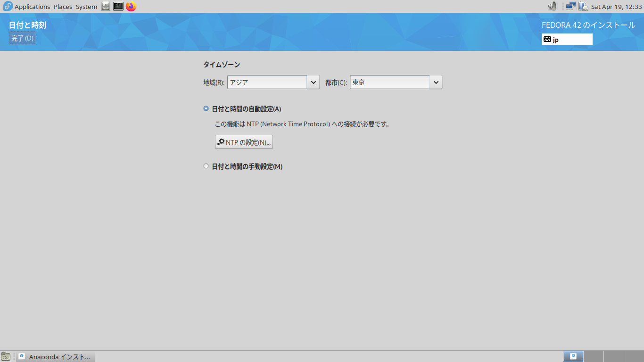The height and width of the screenshot is (362, 644).
Task: Launch Firefox from the top panel
Action: click(131, 7)
